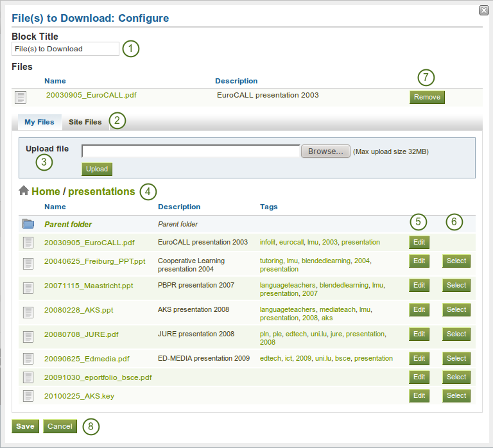Click the file icon beside 20071115_Maastricht.ppt
Screen dimensions: 493x448
[28, 287]
